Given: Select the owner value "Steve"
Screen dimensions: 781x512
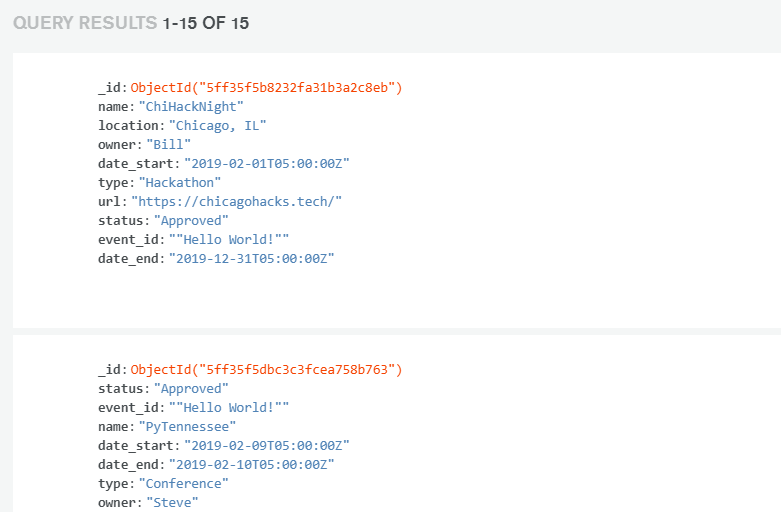Looking at the screenshot, I should 172,502.
